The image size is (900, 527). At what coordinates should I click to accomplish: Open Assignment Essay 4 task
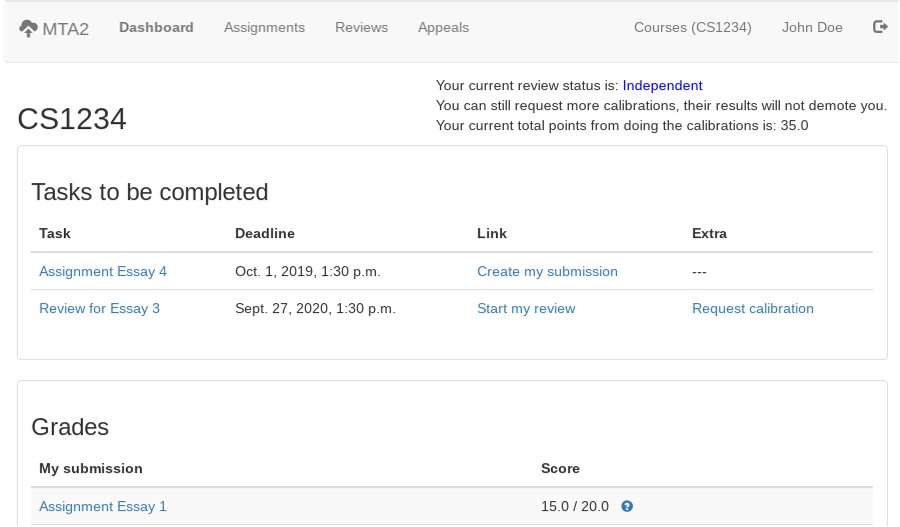[103, 271]
